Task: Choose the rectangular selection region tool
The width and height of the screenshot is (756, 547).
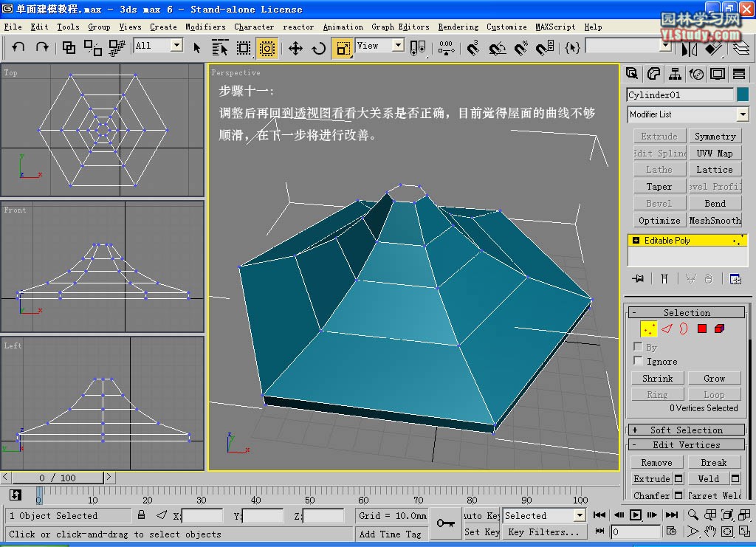Action: click(x=244, y=48)
